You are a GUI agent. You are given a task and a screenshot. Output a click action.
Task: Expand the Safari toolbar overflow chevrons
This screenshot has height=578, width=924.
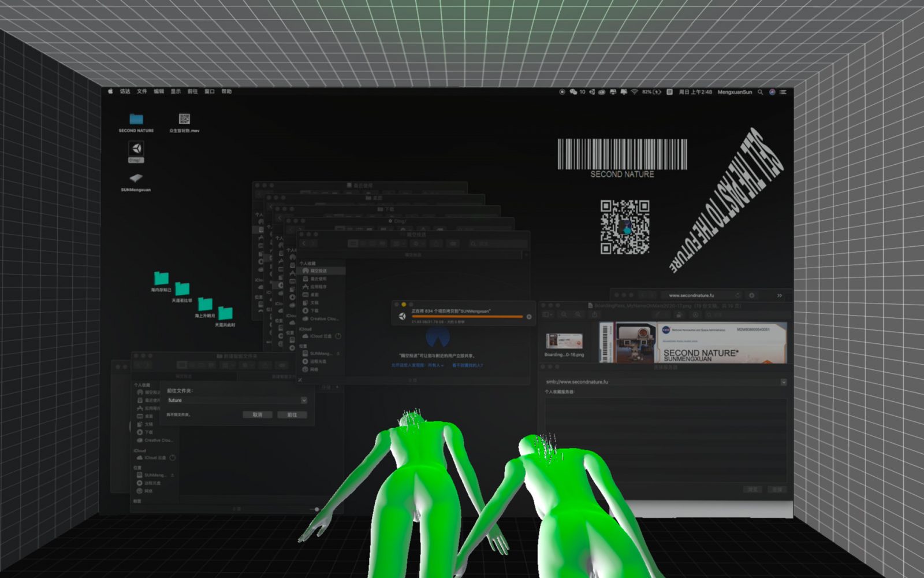tap(779, 295)
